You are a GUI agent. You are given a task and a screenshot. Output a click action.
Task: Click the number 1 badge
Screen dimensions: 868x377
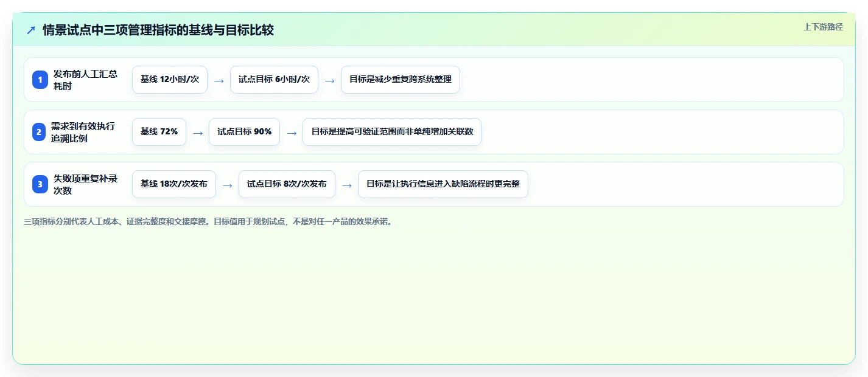point(40,80)
